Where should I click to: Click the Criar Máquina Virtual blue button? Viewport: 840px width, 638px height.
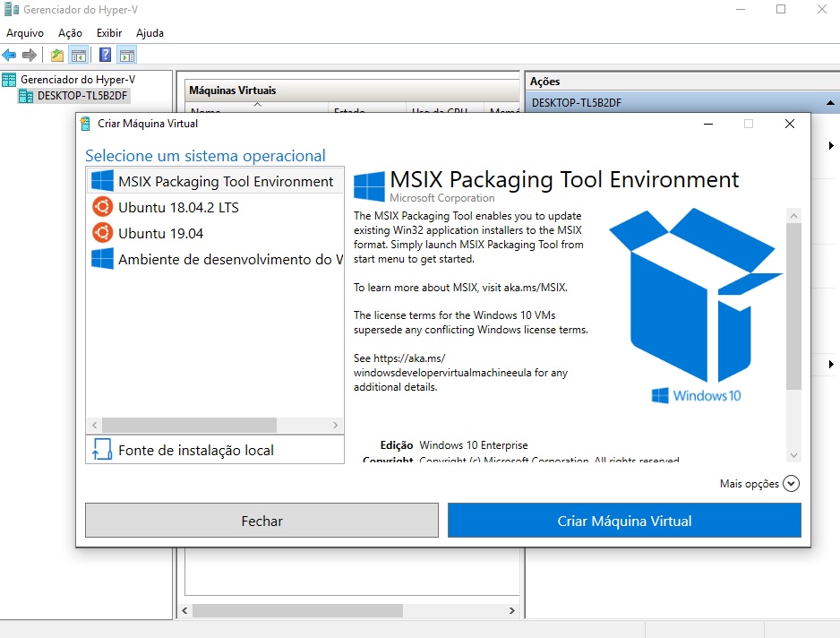pos(625,521)
